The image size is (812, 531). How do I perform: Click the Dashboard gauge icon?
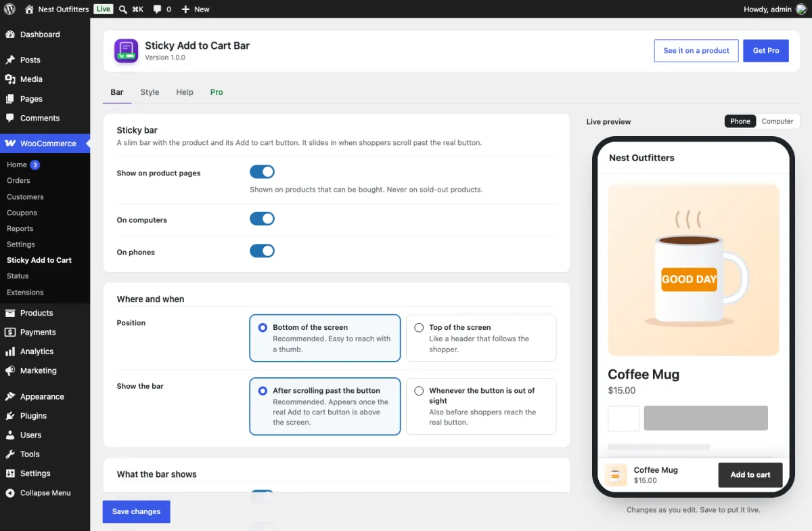pos(10,35)
